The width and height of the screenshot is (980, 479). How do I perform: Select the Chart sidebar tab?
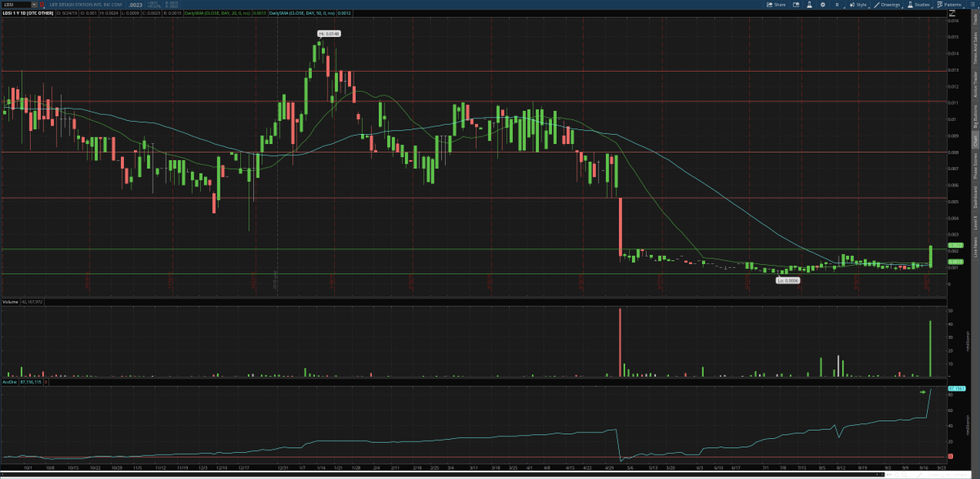(975, 140)
